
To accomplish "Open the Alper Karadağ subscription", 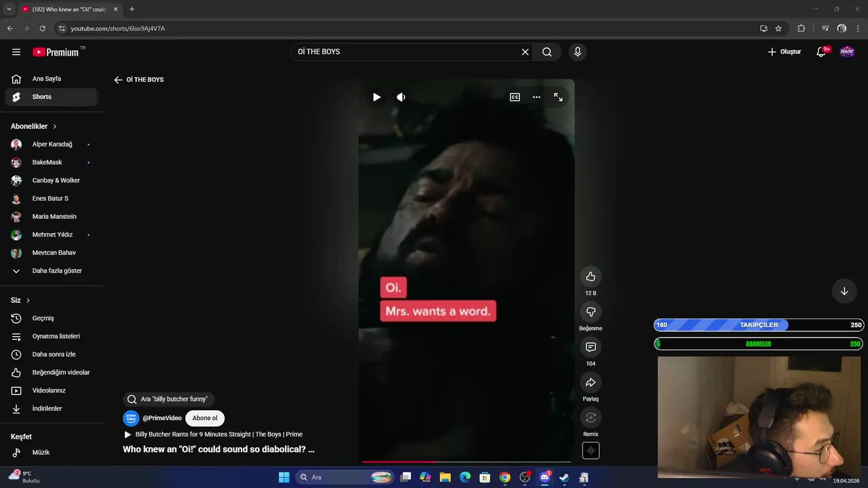I will 52,144.
